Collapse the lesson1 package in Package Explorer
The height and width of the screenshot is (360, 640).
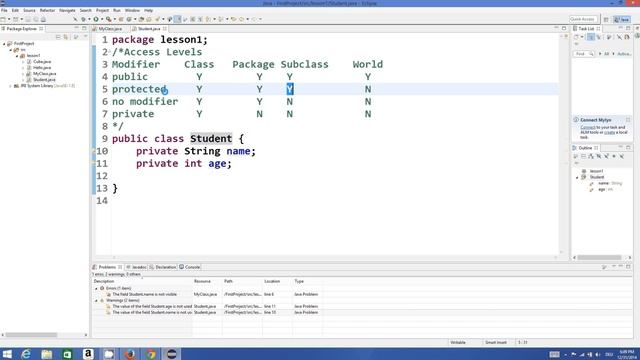point(17,56)
